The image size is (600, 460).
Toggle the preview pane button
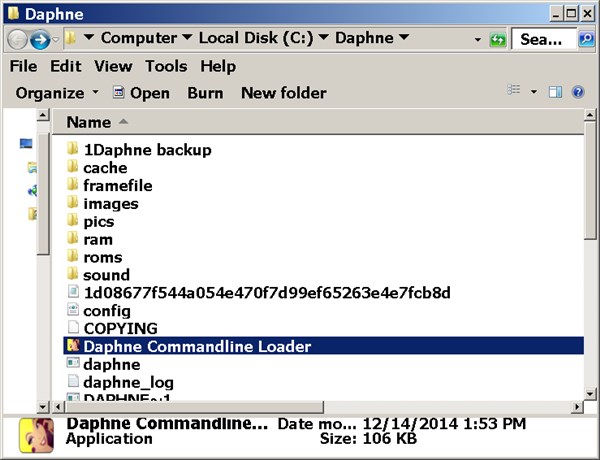coord(555,92)
